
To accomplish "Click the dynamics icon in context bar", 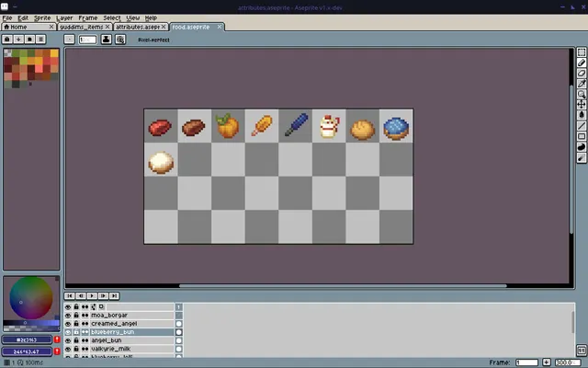I will 120,40.
